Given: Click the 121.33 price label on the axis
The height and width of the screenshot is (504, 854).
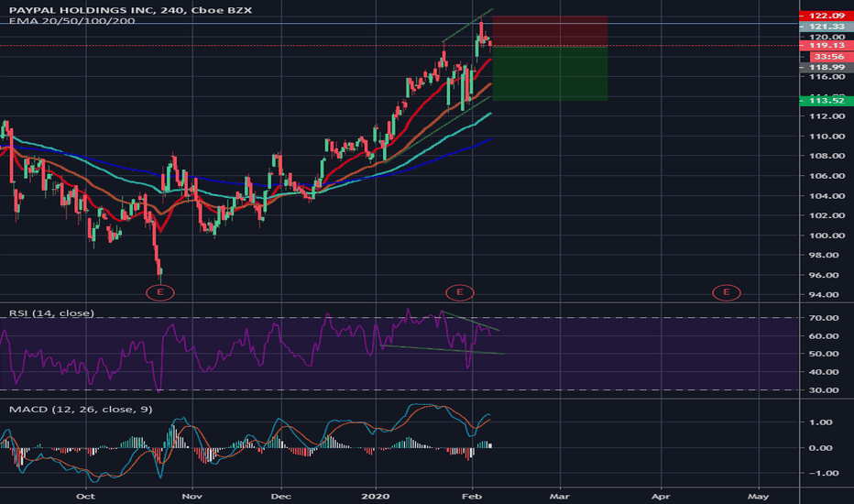Looking at the screenshot, I should (827, 27).
